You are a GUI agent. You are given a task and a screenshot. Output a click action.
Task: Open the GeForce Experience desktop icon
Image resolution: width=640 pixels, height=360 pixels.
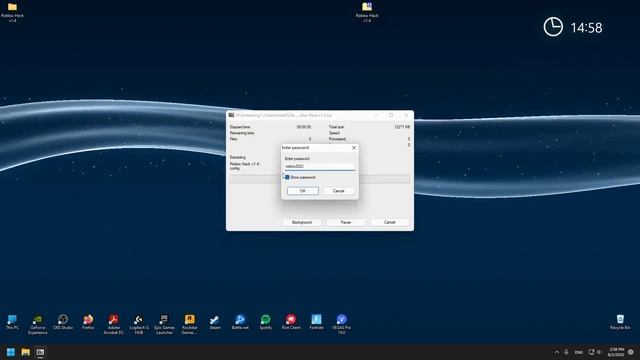pos(38,324)
